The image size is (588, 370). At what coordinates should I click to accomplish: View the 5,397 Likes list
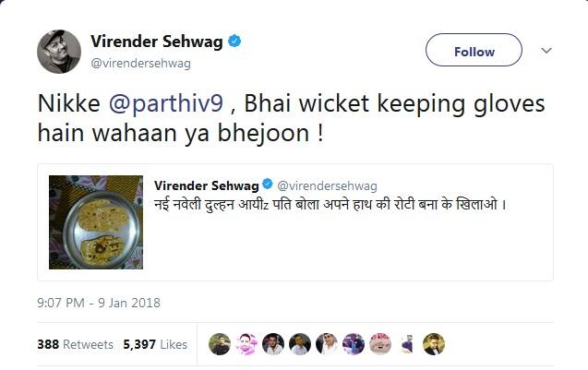tap(155, 344)
